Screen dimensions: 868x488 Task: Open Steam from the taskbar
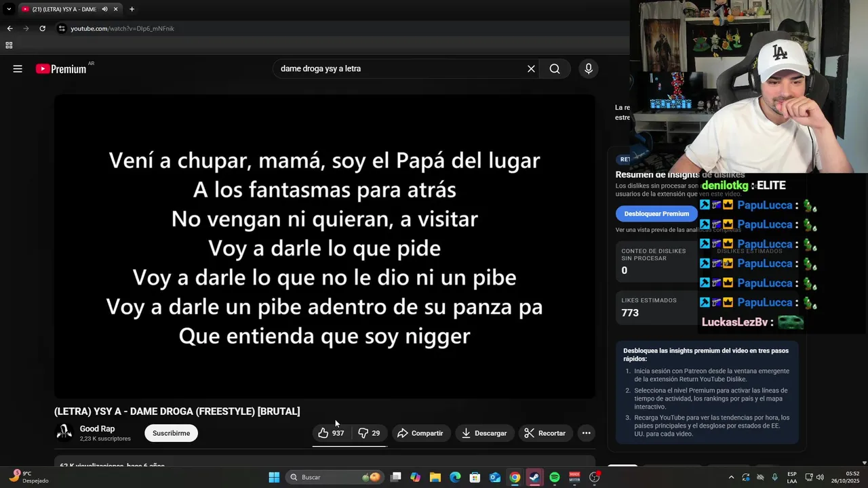point(535,477)
